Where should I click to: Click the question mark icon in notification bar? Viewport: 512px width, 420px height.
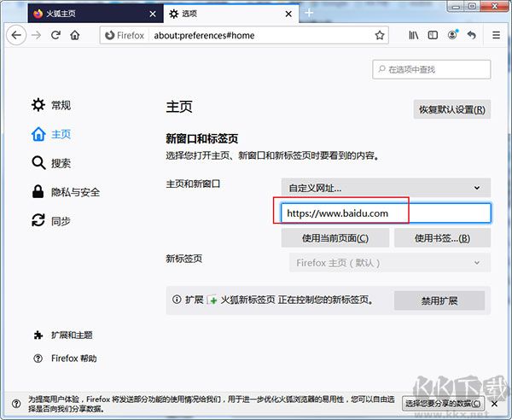click(16, 404)
